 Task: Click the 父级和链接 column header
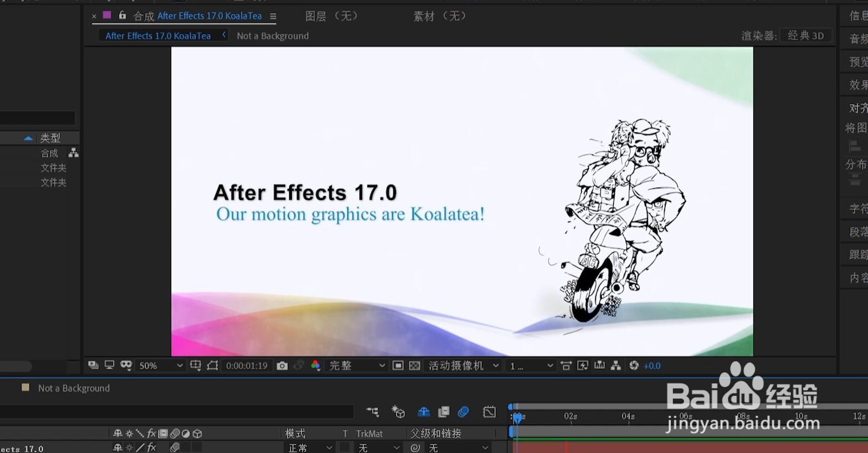(436, 433)
